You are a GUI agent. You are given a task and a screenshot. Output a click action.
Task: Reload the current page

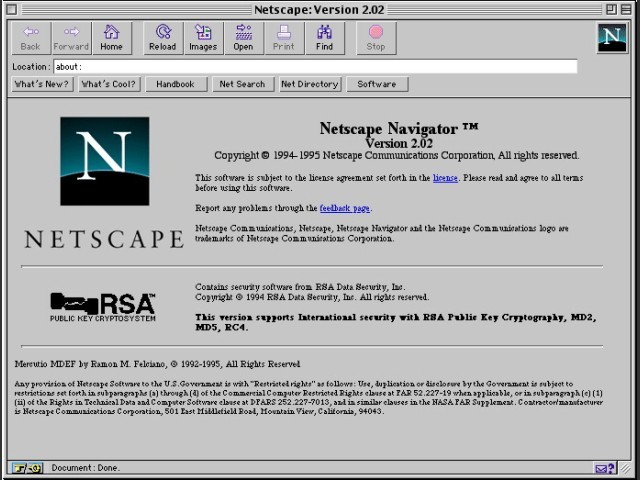[162, 38]
